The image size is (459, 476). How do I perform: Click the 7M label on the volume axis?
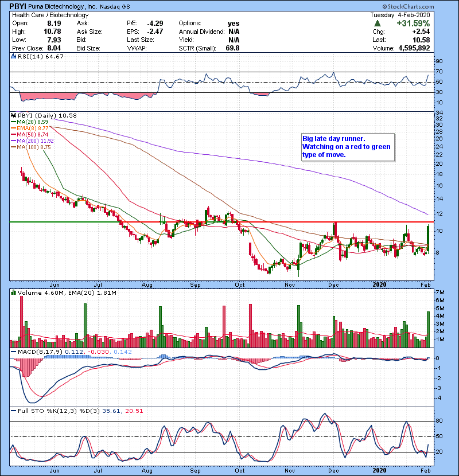point(440,292)
